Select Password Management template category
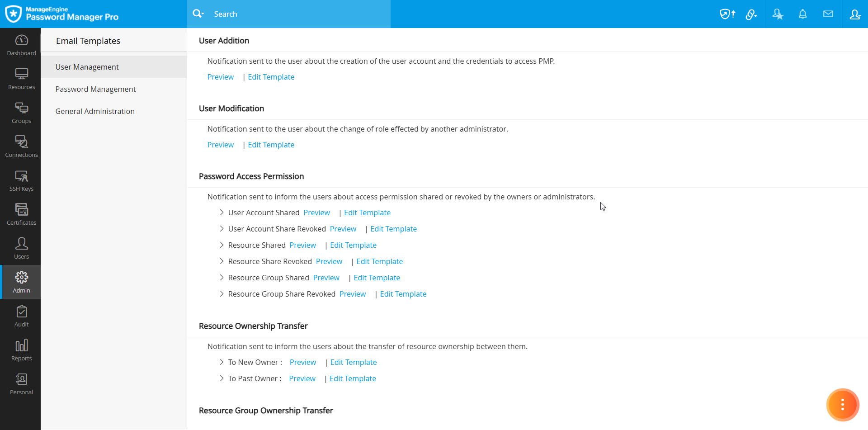The width and height of the screenshot is (868, 430). [95, 89]
